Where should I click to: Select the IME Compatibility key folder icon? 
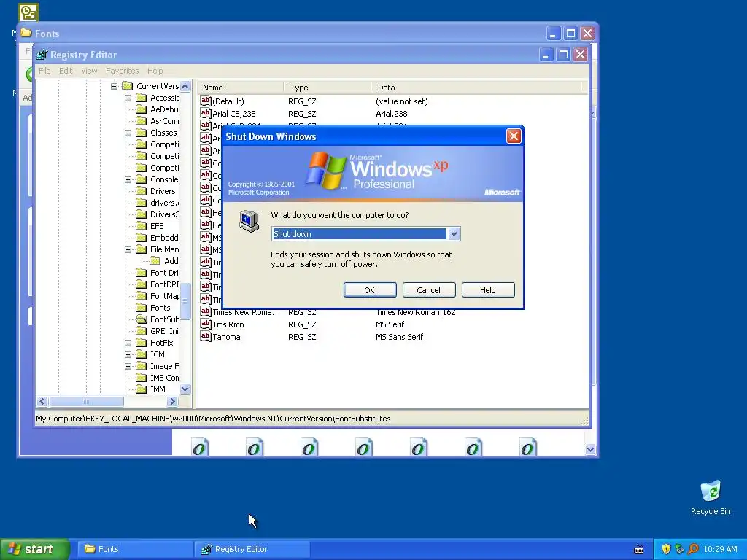pos(141,378)
